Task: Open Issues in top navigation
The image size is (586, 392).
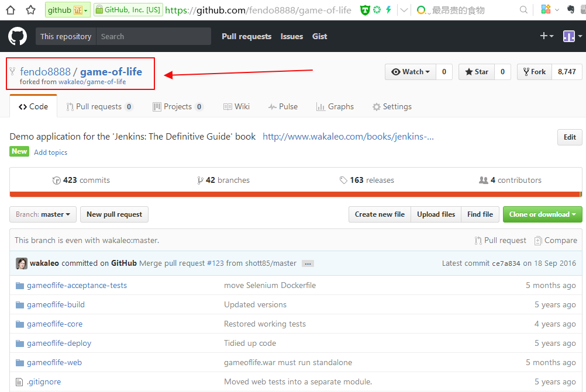Action: 292,37
